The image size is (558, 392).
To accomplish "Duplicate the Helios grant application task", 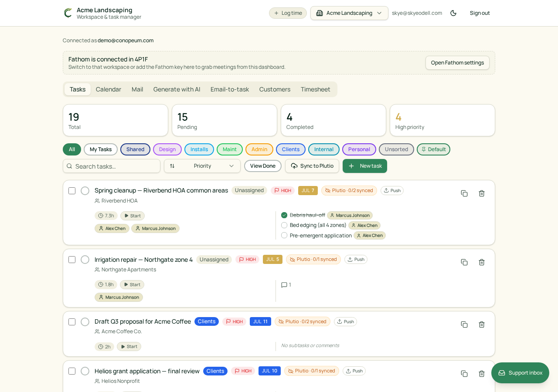I will [x=464, y=374].
